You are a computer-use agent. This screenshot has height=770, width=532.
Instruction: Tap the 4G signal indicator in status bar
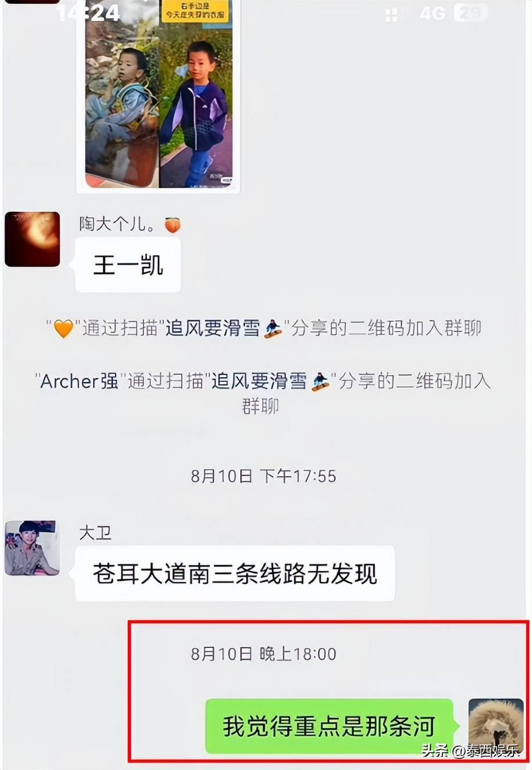pos(432,13)
